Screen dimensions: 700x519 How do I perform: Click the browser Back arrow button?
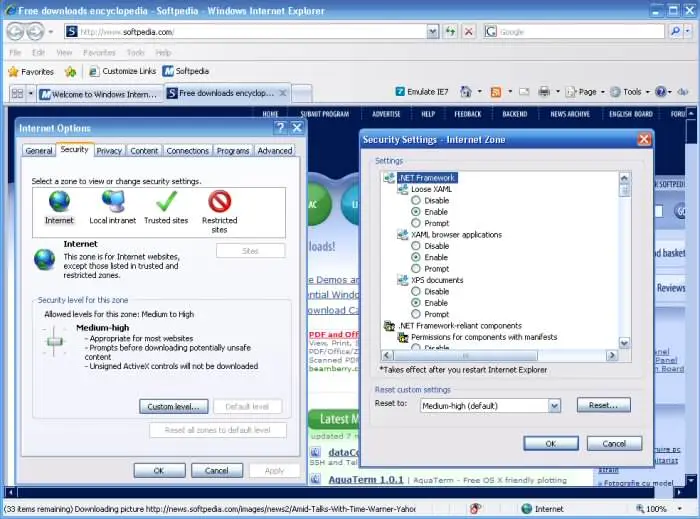[15, 32]
